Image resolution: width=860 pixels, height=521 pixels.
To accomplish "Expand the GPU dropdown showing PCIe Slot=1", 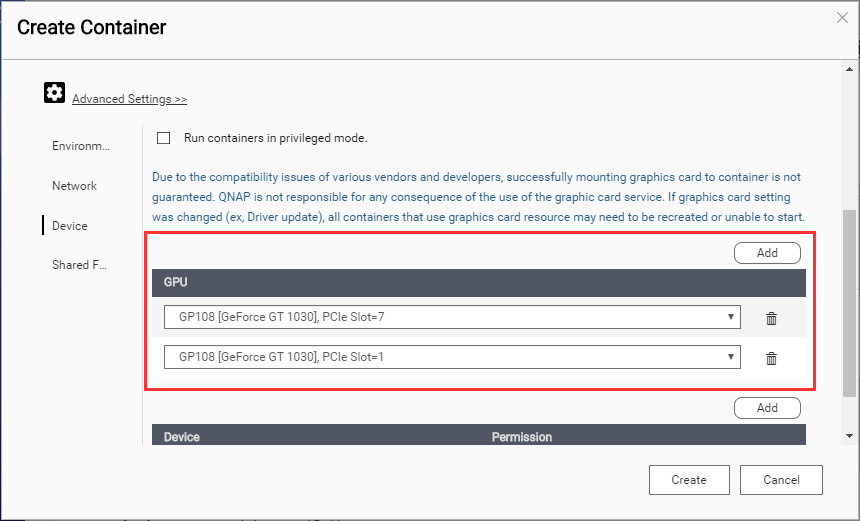I will [x=452, y=357].
